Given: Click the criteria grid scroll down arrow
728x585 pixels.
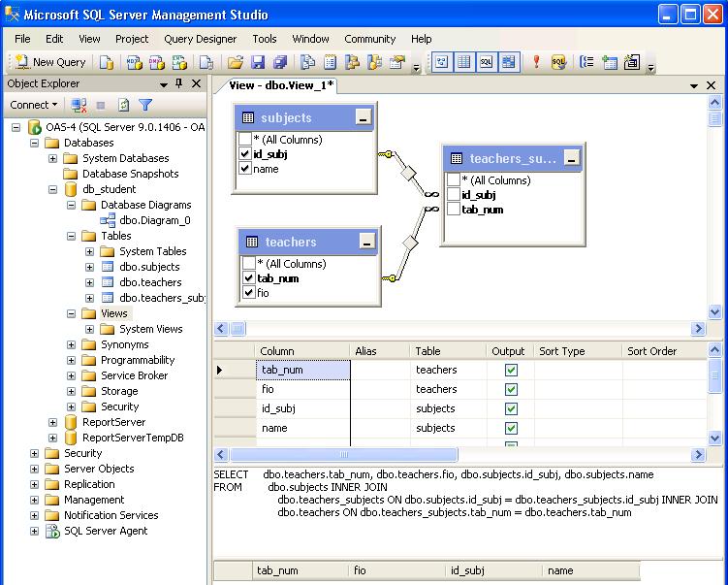Looking at the screenshot, I should coord(715,438).
